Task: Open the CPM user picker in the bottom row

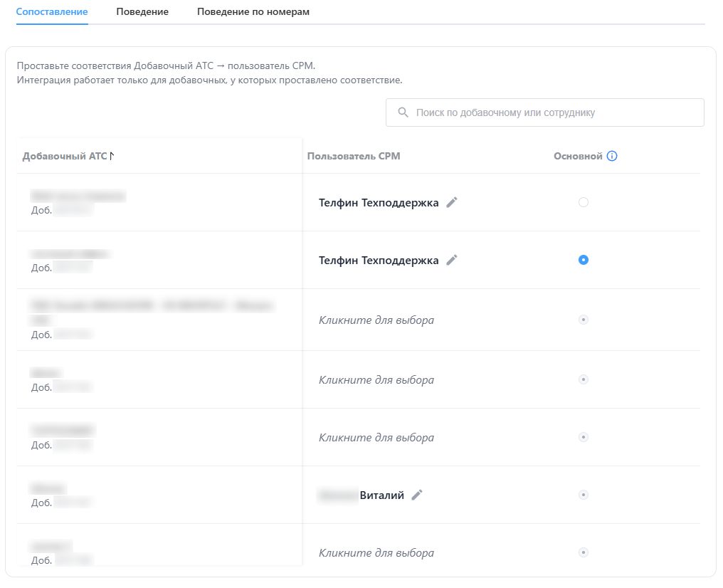Action: pos(376,552)
